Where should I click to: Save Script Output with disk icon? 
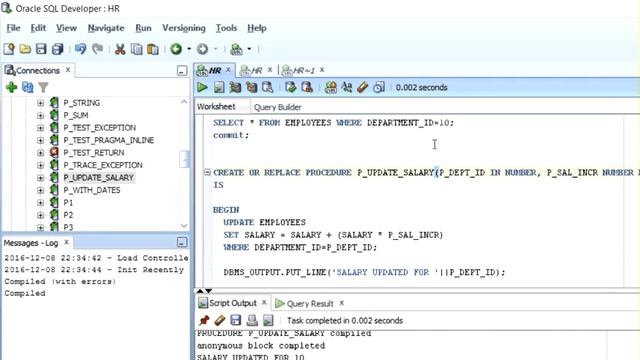point(236,320)
